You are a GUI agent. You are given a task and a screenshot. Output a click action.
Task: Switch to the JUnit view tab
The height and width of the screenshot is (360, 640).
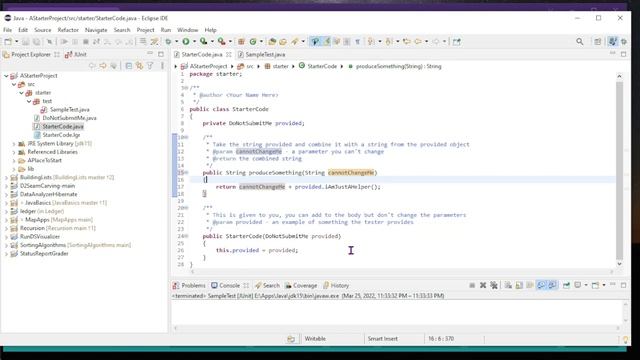tap(76, 54)
